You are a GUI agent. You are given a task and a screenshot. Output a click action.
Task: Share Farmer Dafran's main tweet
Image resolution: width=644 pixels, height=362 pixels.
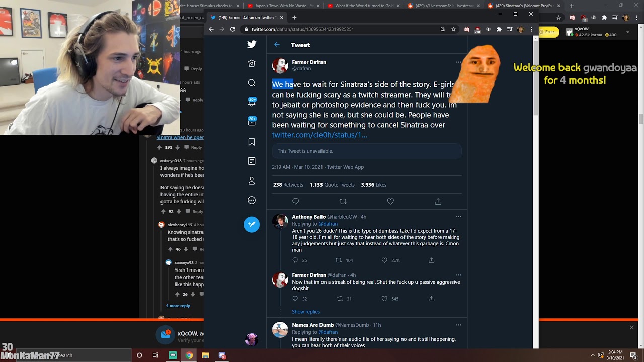(438, 201)
